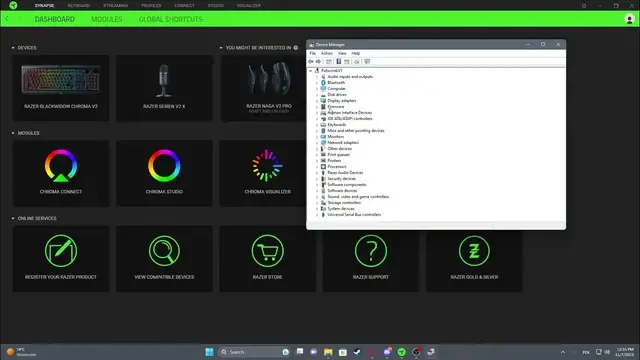Expand the Keyboards category
640x360 pixels.
(317, 125)
